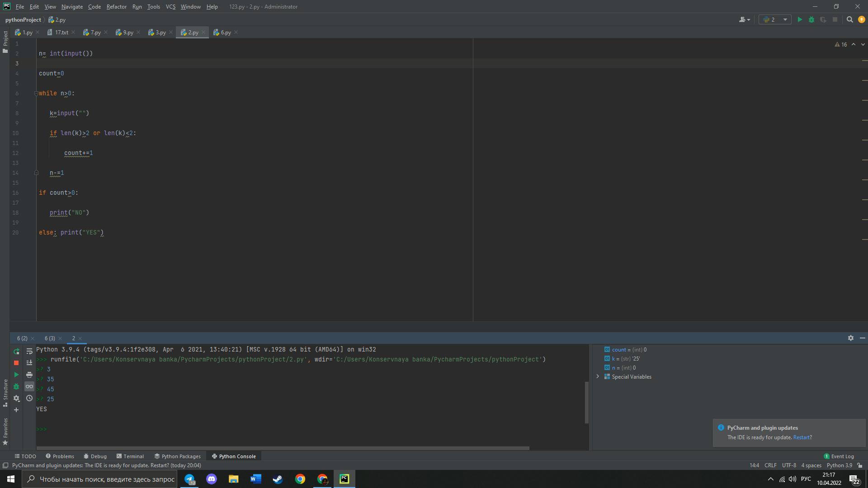Open the Terminal tool window button
Screen dimensions: 868x488
coord(130,456)
